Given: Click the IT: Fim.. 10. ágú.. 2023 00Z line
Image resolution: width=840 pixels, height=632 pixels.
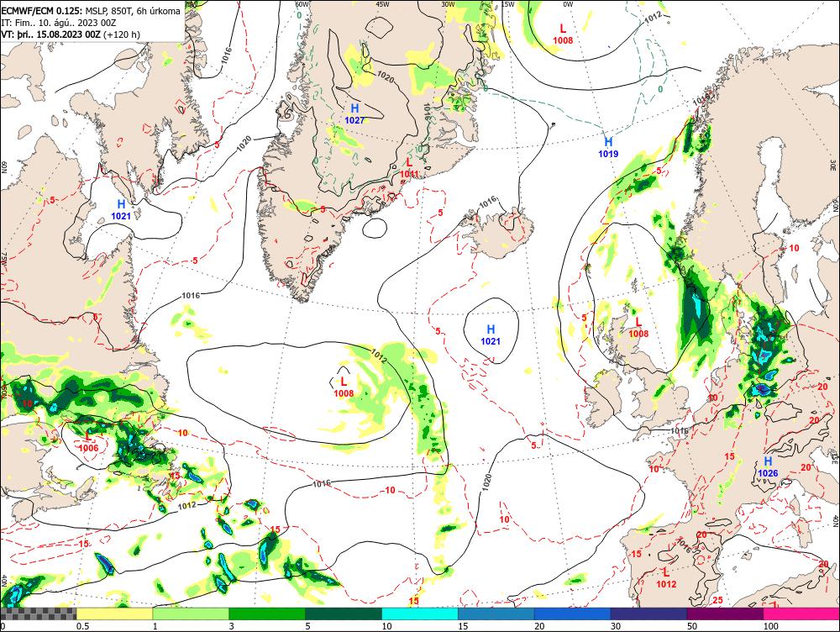Looking at the screenshot, I should pyautogui.click(x=59, y=23).
